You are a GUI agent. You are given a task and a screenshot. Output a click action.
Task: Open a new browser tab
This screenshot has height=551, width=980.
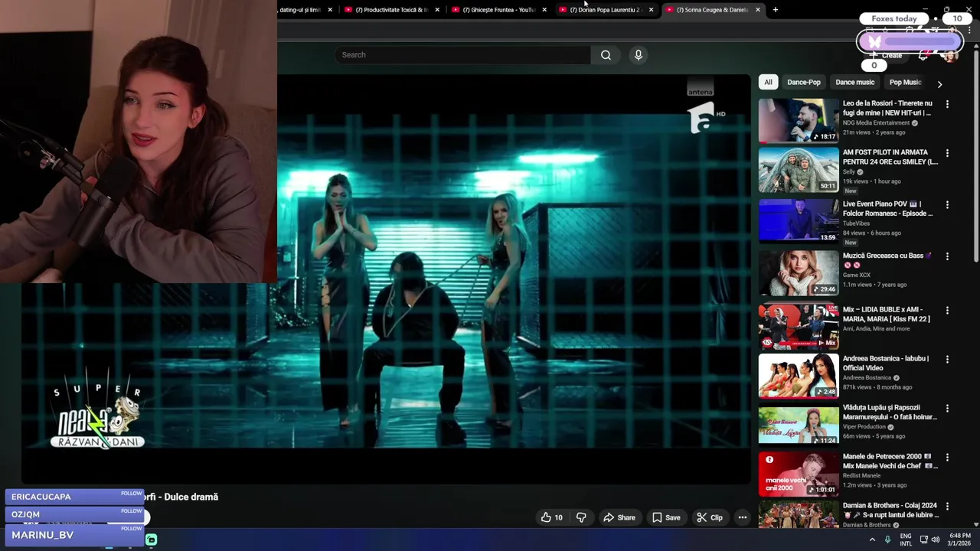pyautogui.click(x=776, y=10)
